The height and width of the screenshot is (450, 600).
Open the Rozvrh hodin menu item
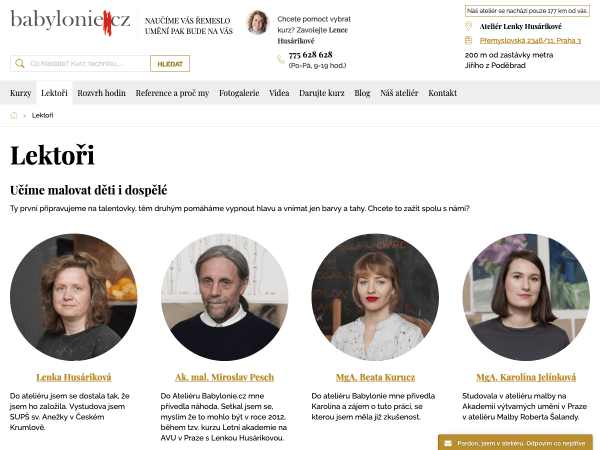click(101, 93)
